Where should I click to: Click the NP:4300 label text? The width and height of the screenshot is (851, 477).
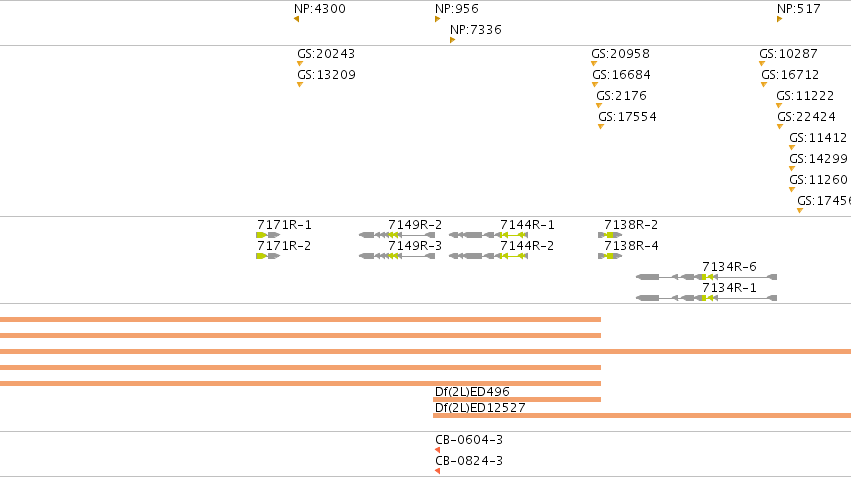tap(320, 9)
